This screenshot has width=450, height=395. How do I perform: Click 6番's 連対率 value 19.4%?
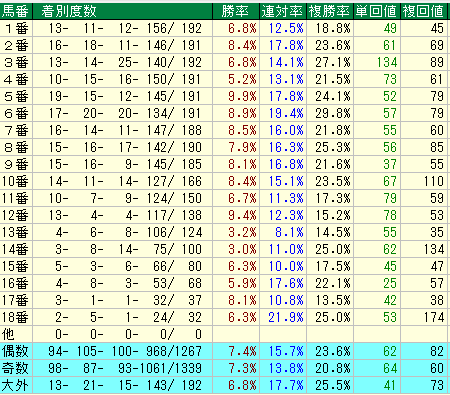pos(286,113)
